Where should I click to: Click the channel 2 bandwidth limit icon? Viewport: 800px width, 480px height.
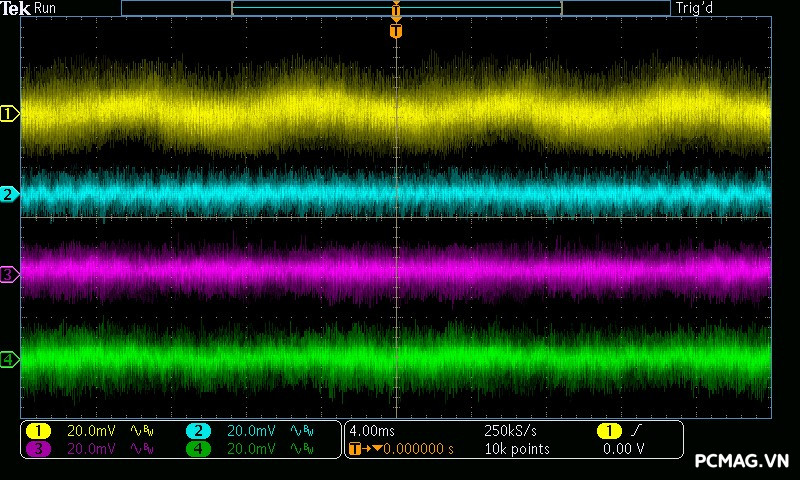pos(302,431)
